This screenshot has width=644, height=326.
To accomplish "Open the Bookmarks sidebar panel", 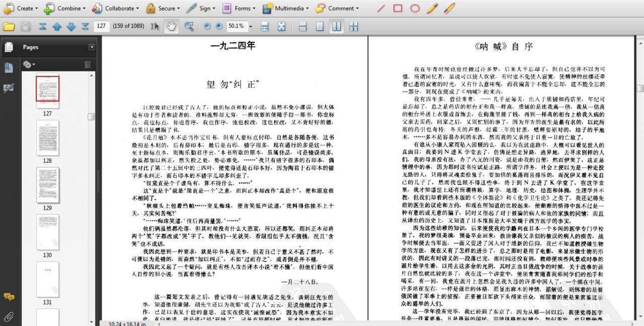I will 9,68.
